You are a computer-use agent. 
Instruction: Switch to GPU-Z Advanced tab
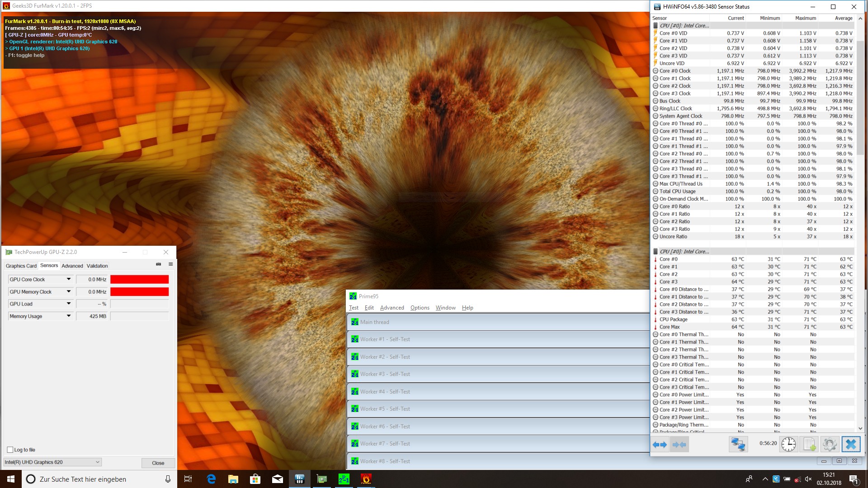[72, 266]
